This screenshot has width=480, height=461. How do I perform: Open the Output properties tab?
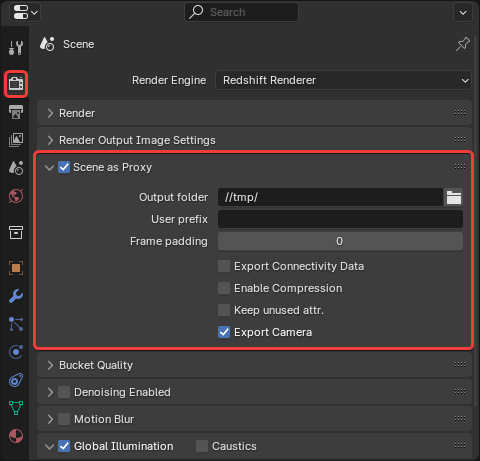[x=16, y=112]
